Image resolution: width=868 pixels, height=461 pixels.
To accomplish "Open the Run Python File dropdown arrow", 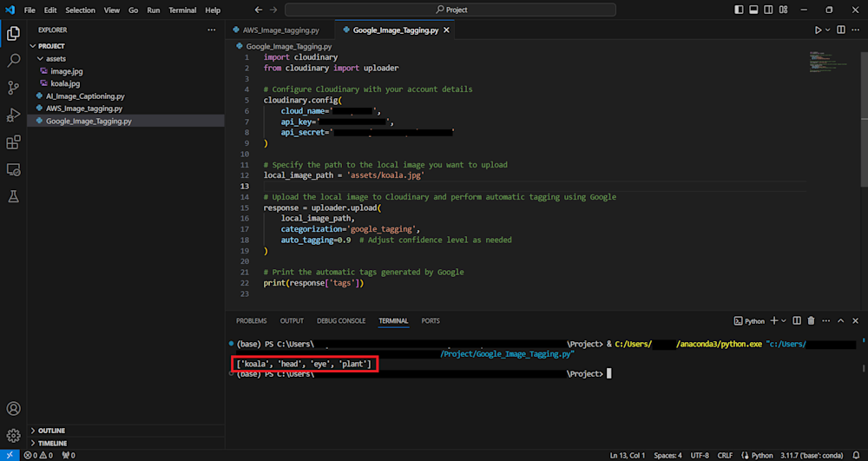I will pyautogui.click(x=828, y=30).
